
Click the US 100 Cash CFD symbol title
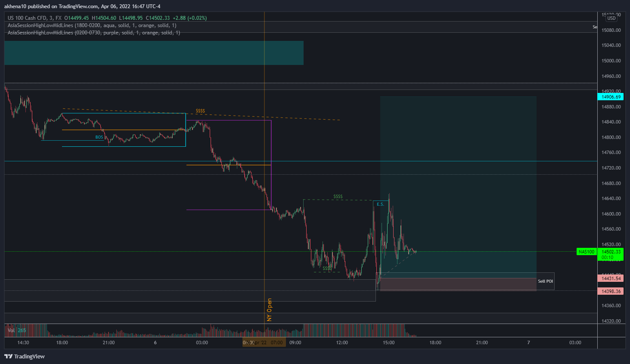tap(27, 18)
